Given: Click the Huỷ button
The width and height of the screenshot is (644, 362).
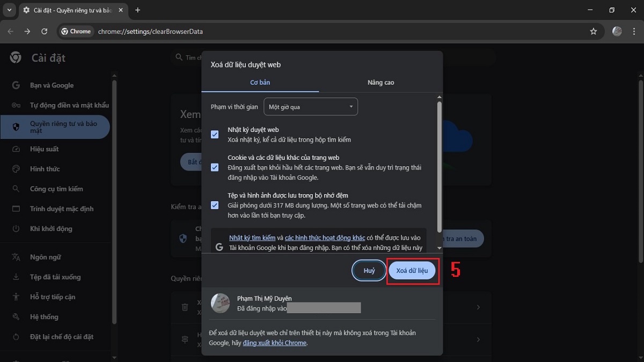Looking at the screenshot, I should click(369, 271).
